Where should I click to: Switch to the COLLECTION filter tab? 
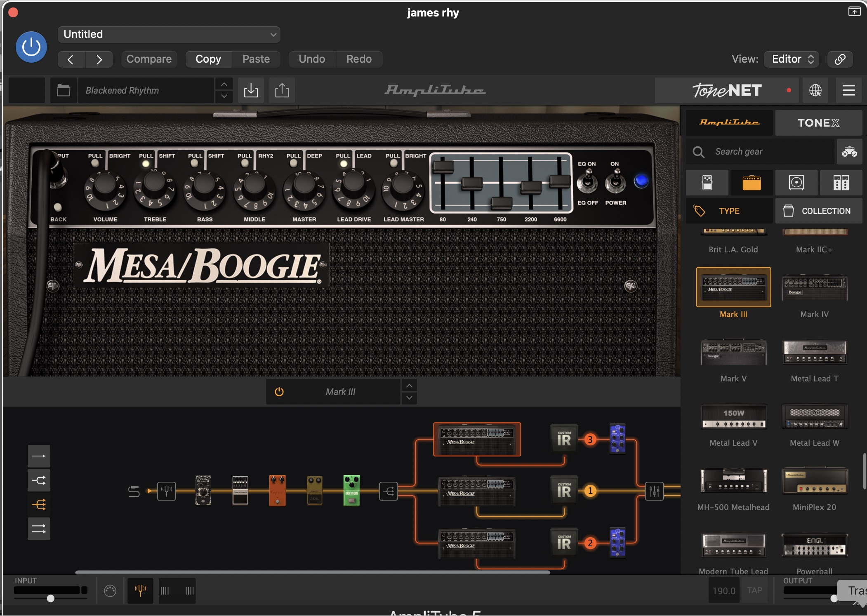tap(819, 211)
